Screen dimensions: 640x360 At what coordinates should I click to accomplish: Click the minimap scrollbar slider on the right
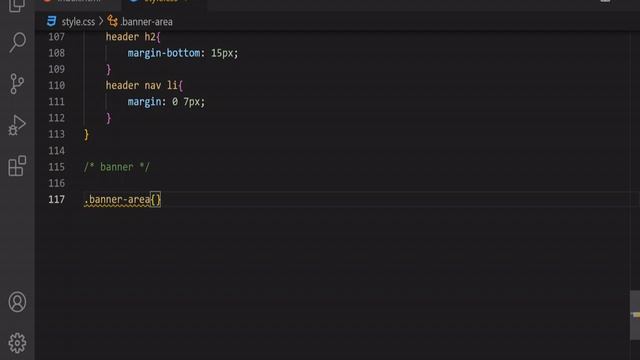click(x=635, y=315)
